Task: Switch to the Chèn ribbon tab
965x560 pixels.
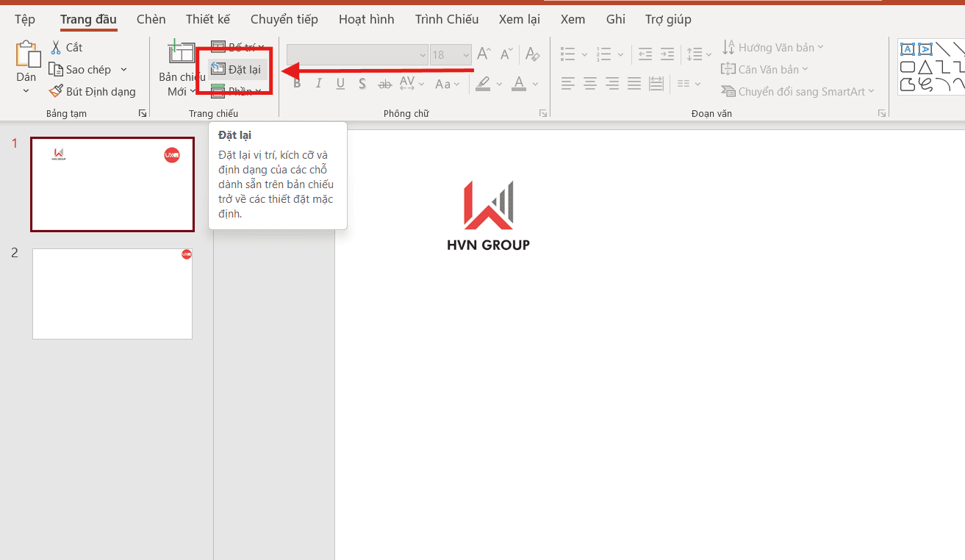Action: [x=151, y=19]
